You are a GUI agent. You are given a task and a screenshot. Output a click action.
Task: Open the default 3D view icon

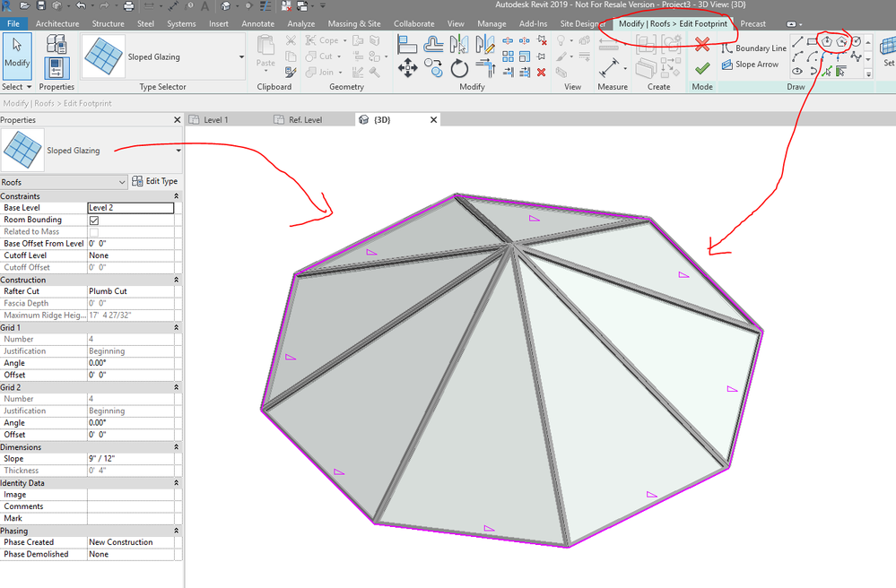(x=226, y=5)
